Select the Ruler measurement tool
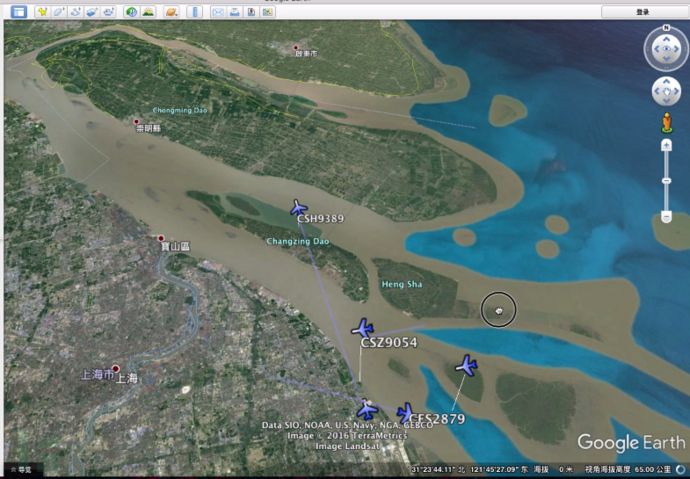The height and width of the screenshot is (479, 690). (x=195, y=12)
